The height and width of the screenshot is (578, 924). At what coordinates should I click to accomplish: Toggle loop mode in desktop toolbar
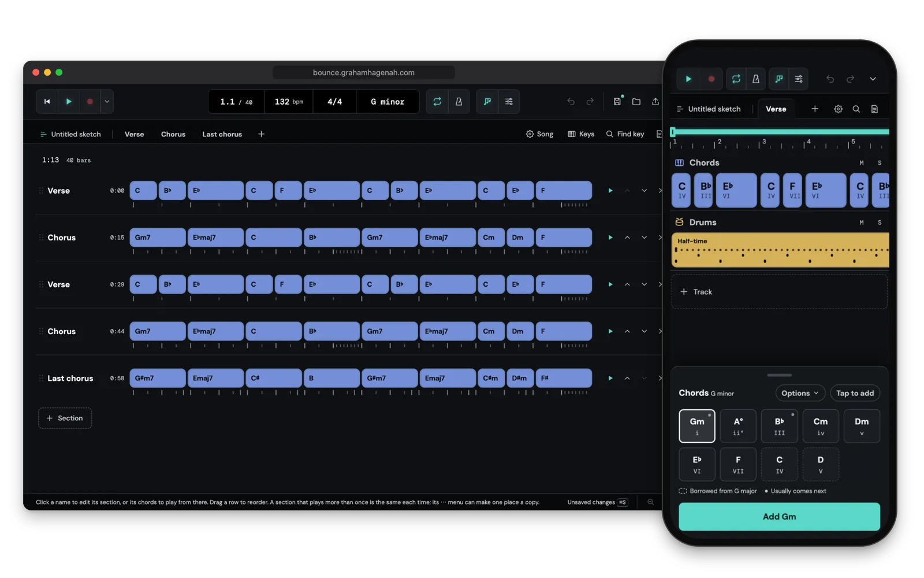pos(437,102)
